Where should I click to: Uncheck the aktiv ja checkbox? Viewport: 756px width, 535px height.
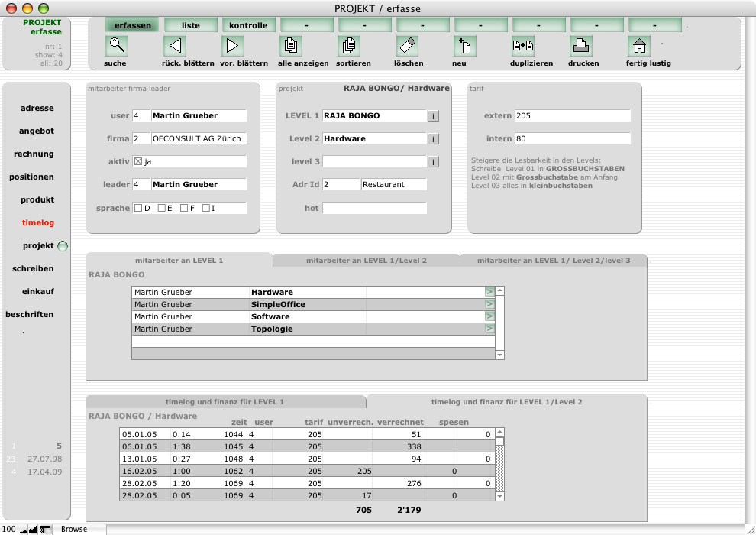(138, 162)
